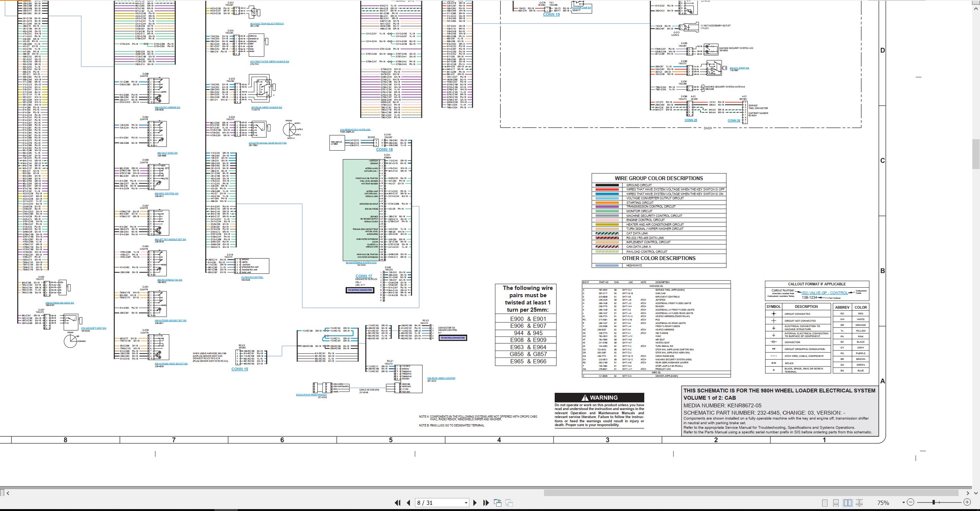The width and height of the screenshot is (980, 511).
Task: Follow the NEUT OVRD SW link
Action: [x=167, y=153]
